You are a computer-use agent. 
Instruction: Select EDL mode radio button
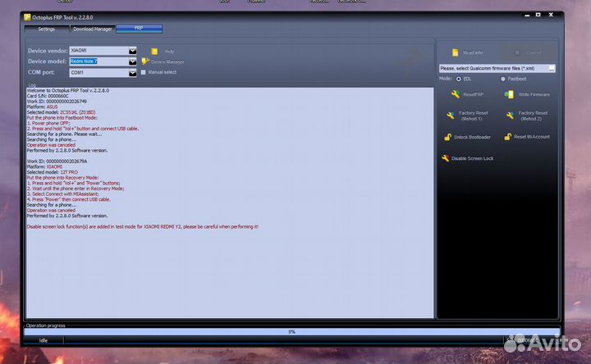pyautogui.click(x=458, y=79)
